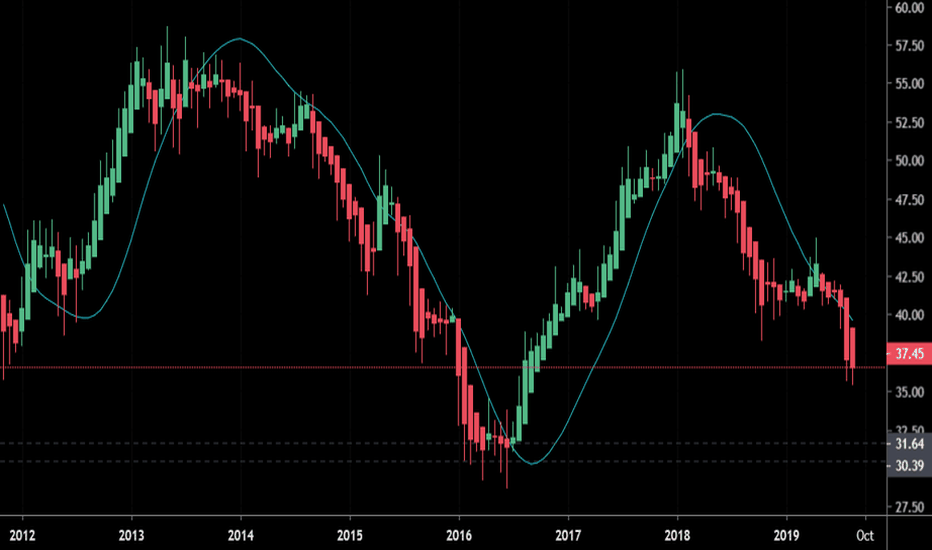
Task: Click the 2019 time axis label
Action: [x=786, y=536]
